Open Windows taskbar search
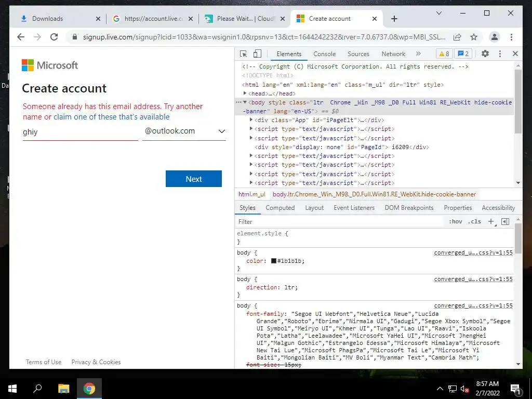Viewport: 532px width, 399px height. click(37, 389)
